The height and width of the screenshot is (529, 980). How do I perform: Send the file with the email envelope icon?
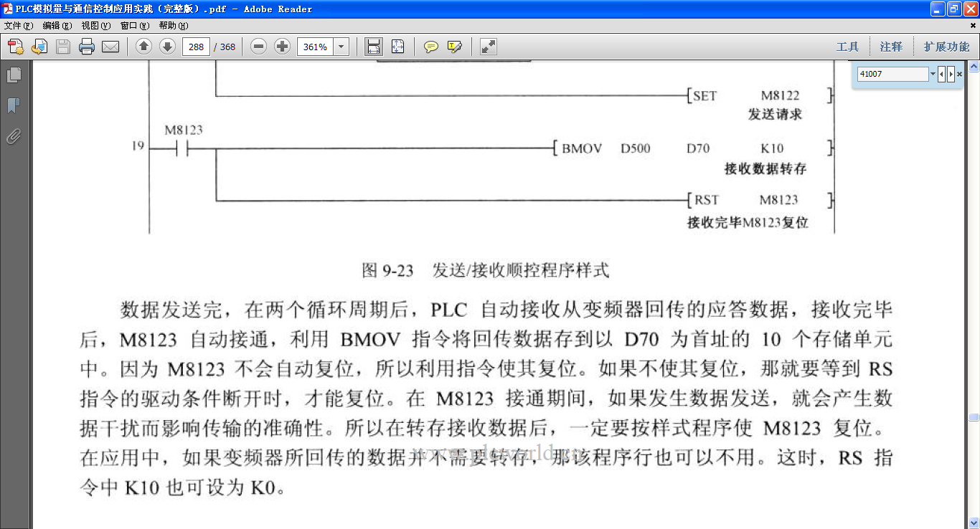110,47
